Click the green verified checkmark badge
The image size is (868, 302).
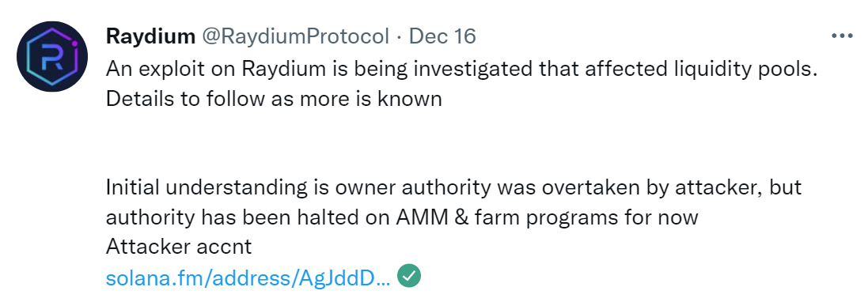coord(409,276)
